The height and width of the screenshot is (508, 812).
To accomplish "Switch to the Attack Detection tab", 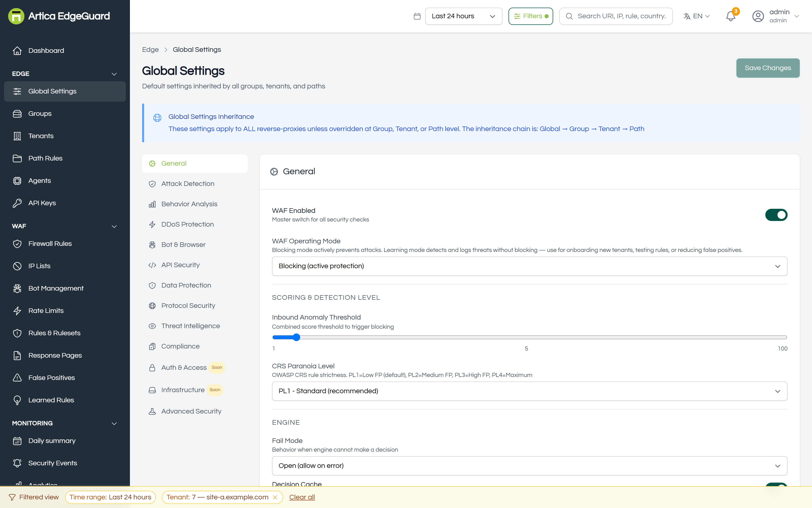I will pyautogui.click(x=195, y=184).
